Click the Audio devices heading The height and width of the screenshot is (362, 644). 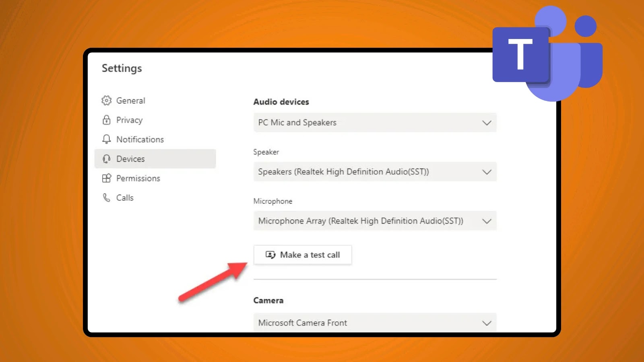click(281, 102)
